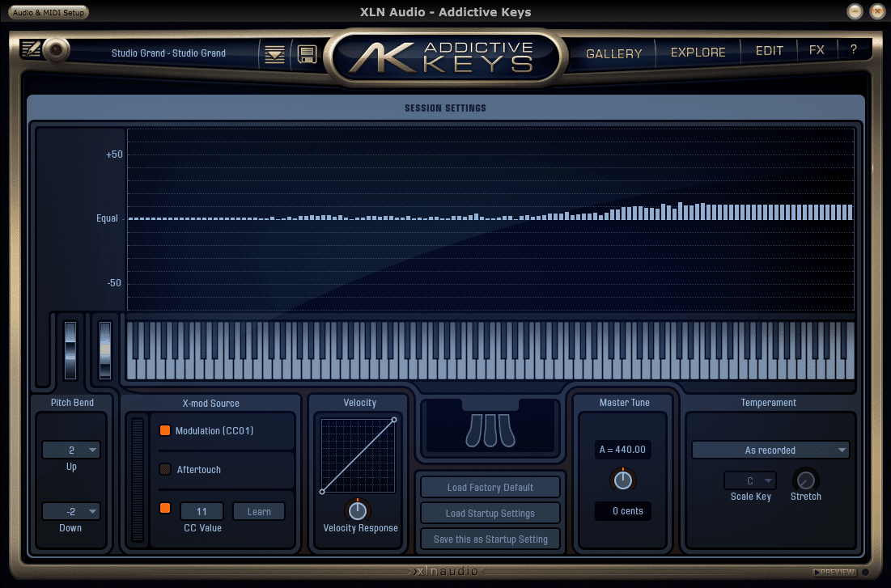Click the CC Learn button
This screenshot has width=891, height=588.
(x=259, y=511)
